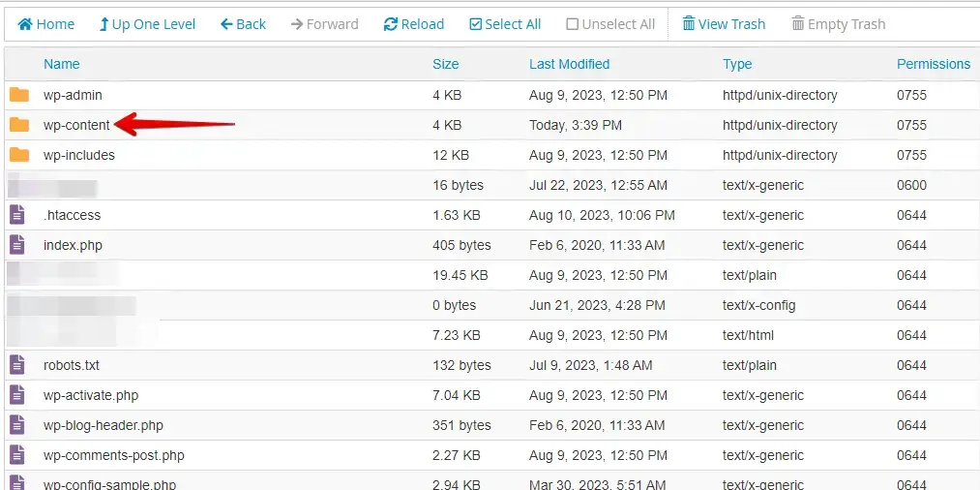
Task: Click the 351 bytes size cell
Action: 461,425
